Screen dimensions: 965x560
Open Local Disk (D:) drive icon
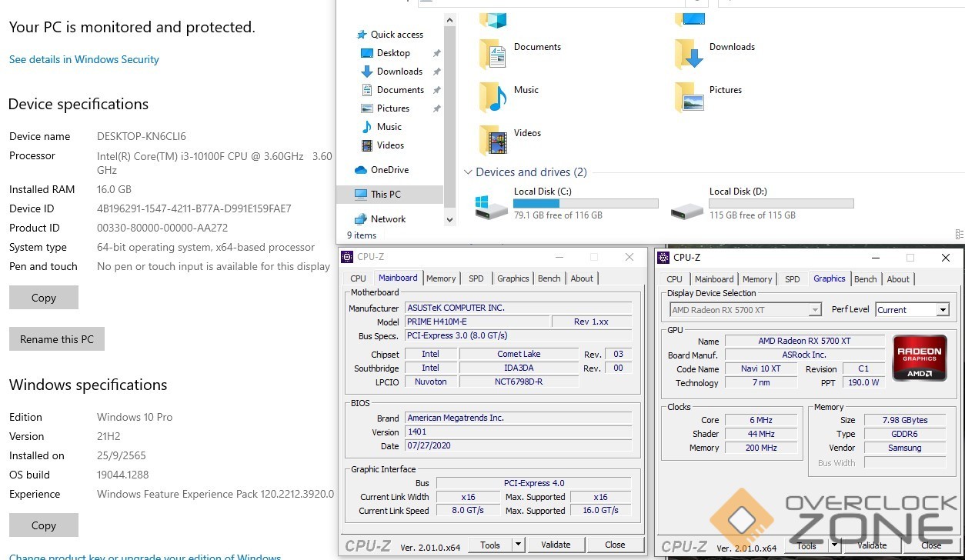click(x=686, y=207)
